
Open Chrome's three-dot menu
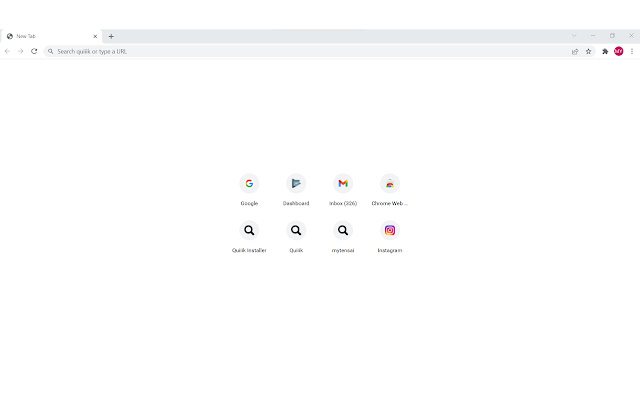pyautogui.click(x=632, y=51)
